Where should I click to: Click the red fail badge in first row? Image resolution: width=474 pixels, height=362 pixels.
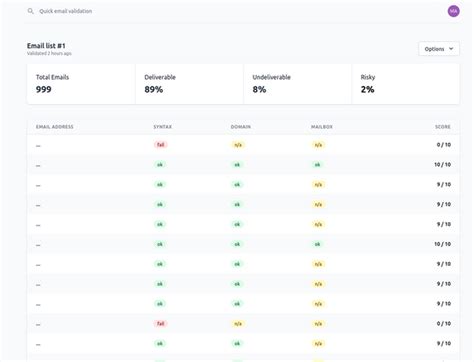click(161, 145)
